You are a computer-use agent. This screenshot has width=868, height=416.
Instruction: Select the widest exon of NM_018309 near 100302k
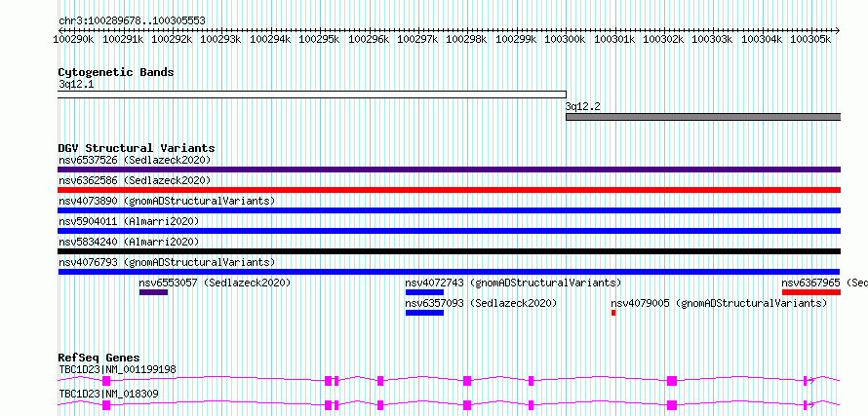pos(672,405)
